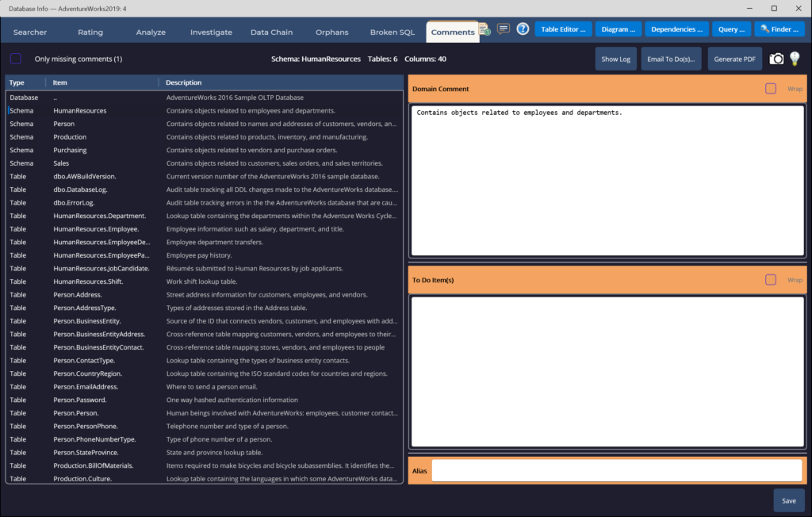Open the speech bubble comments icon
812x517 pixels.
pos(503,29)
